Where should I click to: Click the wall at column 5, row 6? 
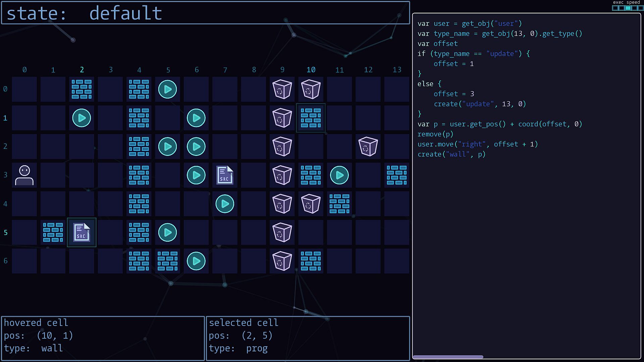[x=167, y=261]
